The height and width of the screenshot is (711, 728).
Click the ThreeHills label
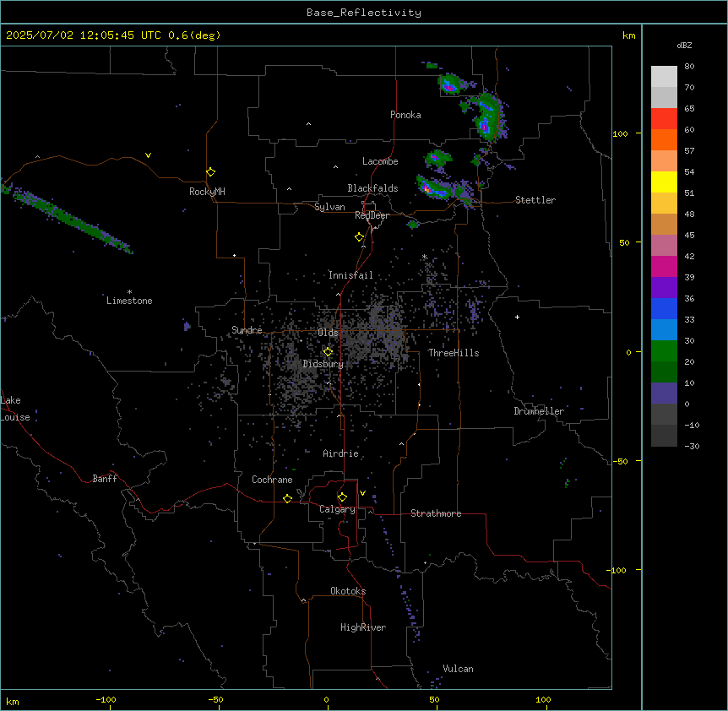[454, 353]
